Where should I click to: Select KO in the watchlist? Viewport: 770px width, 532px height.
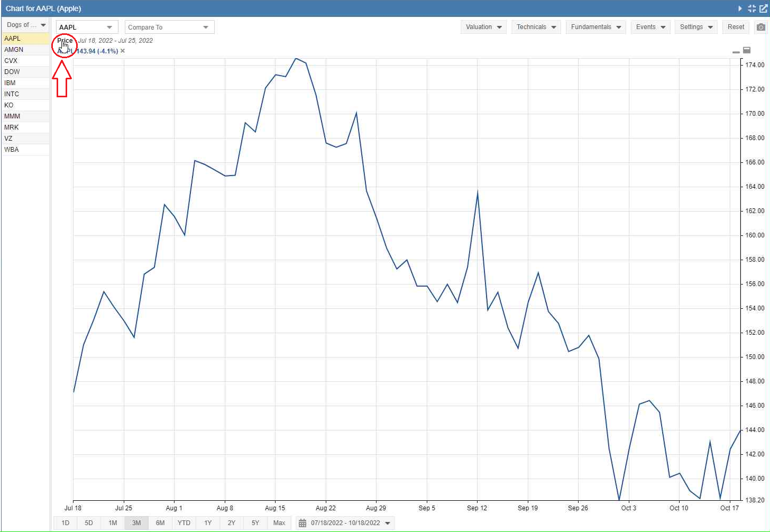click(x=25, y=105)
